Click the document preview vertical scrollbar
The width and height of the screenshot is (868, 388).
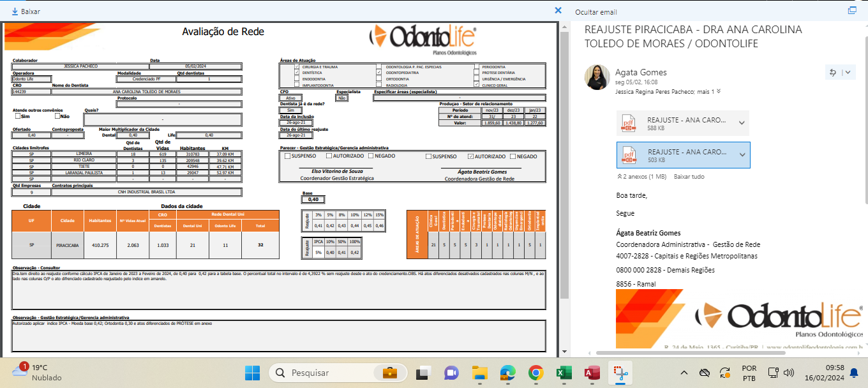point(564,166)
